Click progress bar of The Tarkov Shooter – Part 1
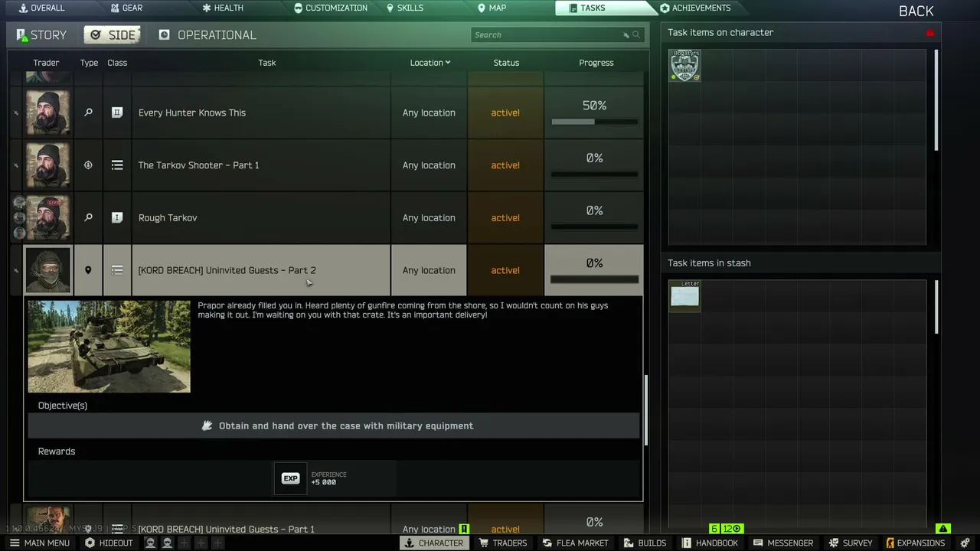980x551 pixels. coord(594,174)
